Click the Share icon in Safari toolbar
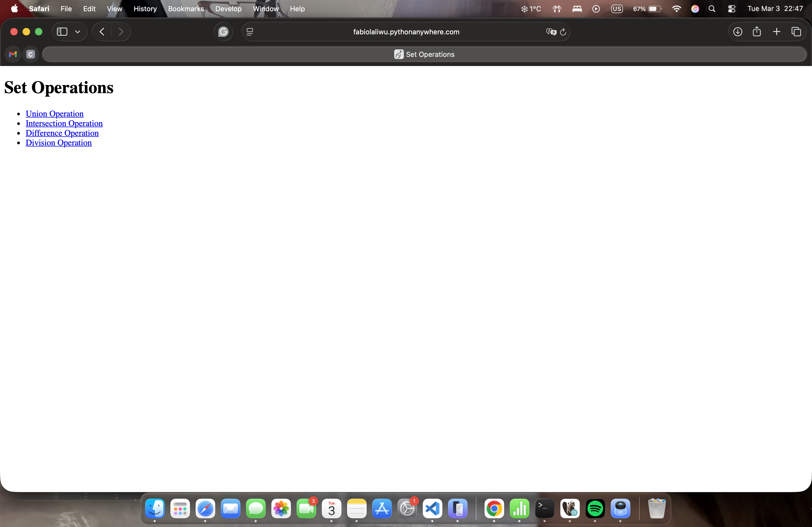Screen dimensions: 812x527 point(757,32)
